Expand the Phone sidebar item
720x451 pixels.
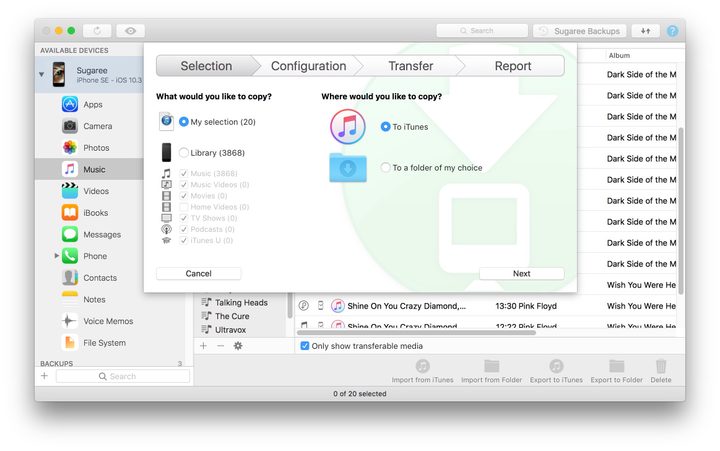click(56, 255)
